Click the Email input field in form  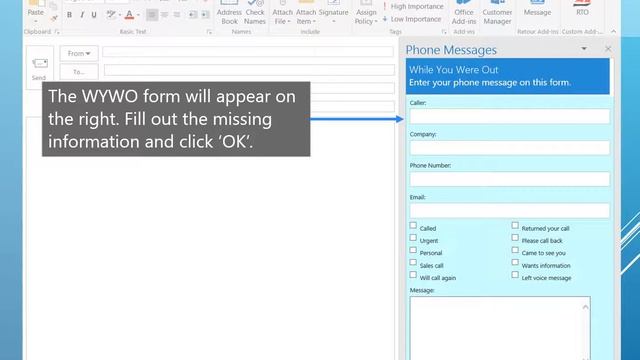(x=510, y=211)
